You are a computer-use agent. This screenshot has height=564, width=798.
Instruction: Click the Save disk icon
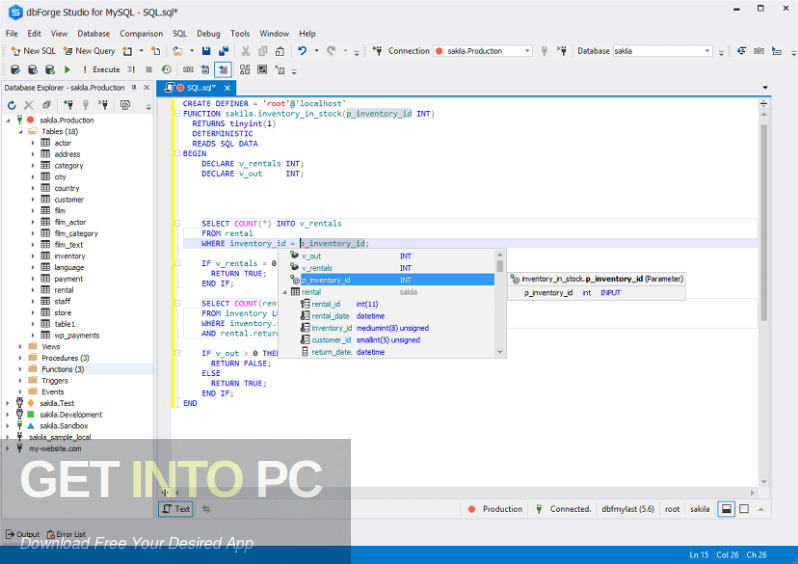pos(206,51)
